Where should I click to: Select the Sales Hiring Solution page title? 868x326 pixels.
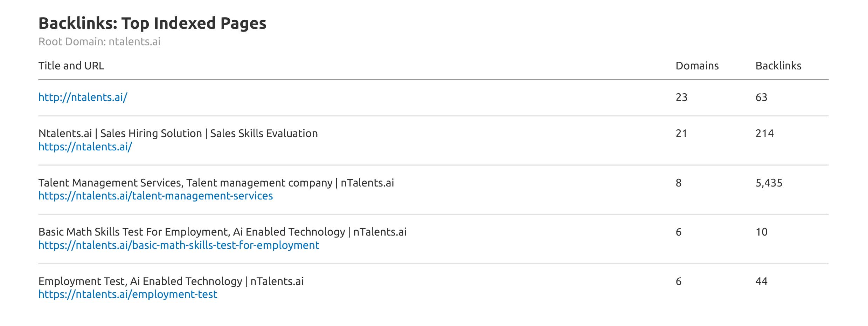pos(178,133)
